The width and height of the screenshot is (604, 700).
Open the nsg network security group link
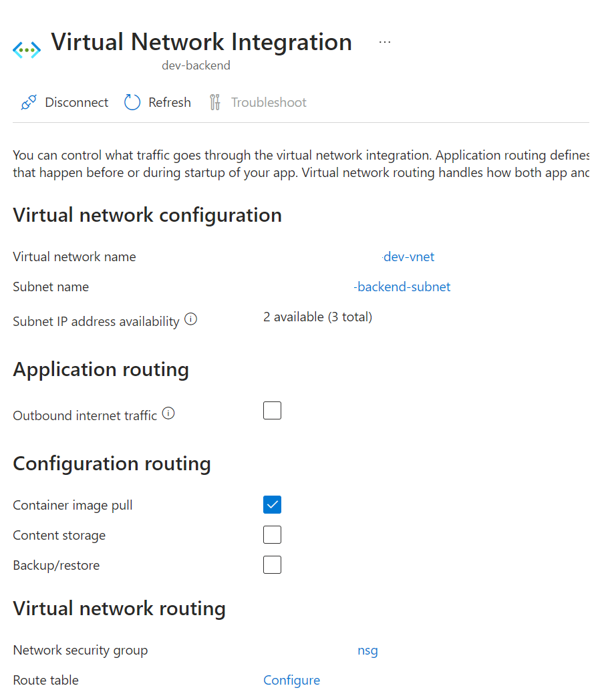click(367, 650)
